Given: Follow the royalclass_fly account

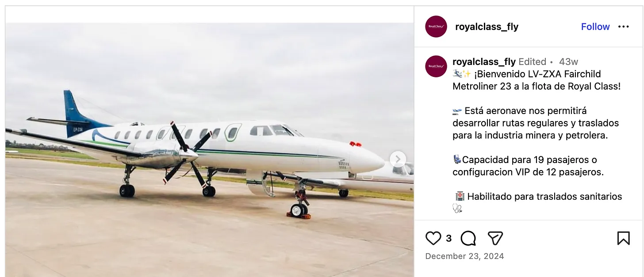Looking at the screenshot, I should click(x=595, y=27).
